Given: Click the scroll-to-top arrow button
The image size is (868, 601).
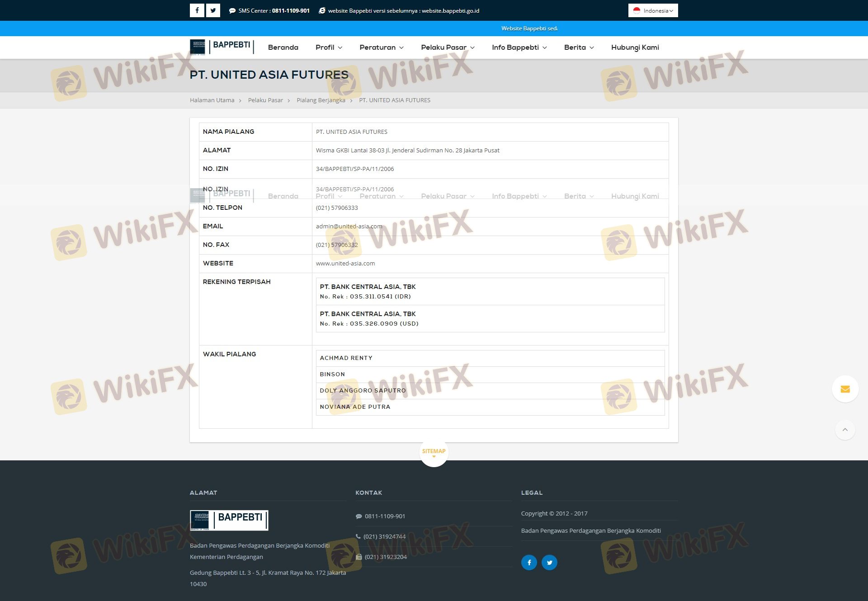Looking at the screenshot, I should tap(845, 430).
